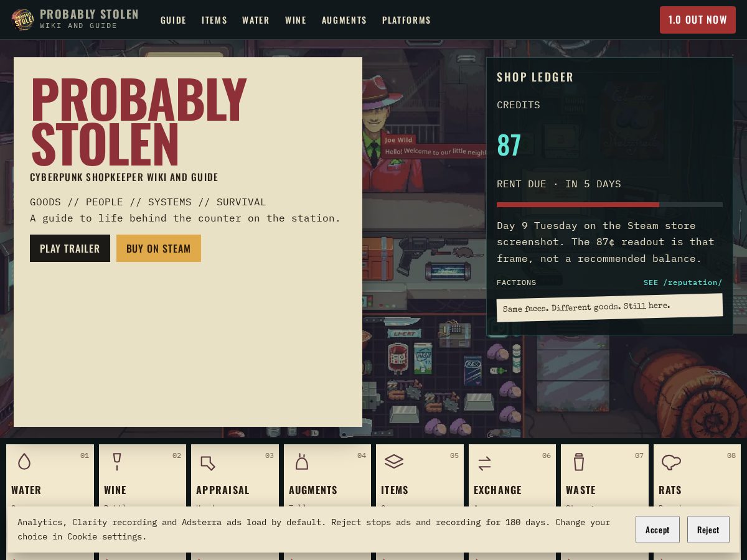This screenshot has width=747, height=560.
Task: Go to the Wine nav section
Action: coord(296,20)
